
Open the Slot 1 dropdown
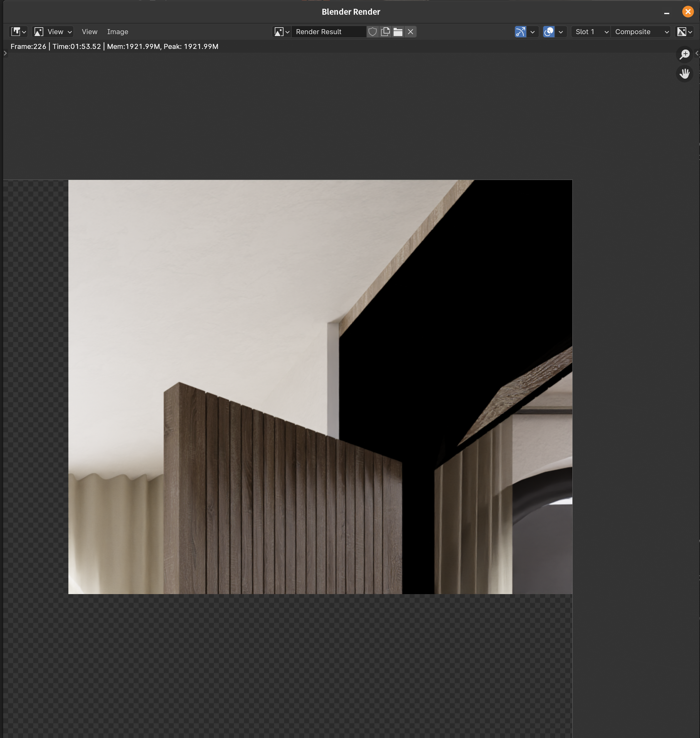[x=591, y=32]
